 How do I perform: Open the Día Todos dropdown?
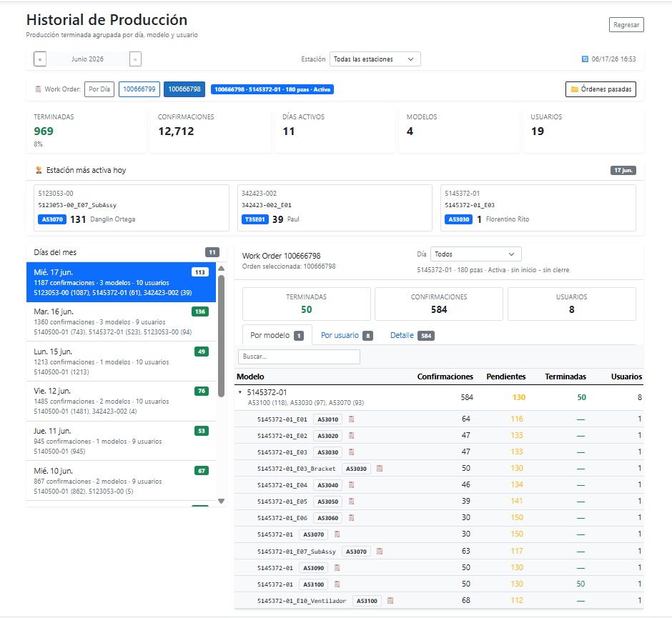475,254
